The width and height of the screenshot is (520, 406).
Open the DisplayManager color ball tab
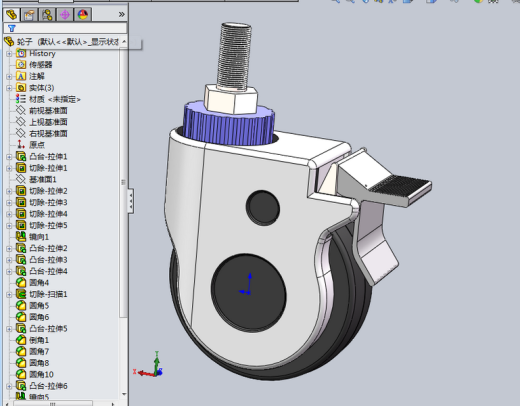pos(83,15)
